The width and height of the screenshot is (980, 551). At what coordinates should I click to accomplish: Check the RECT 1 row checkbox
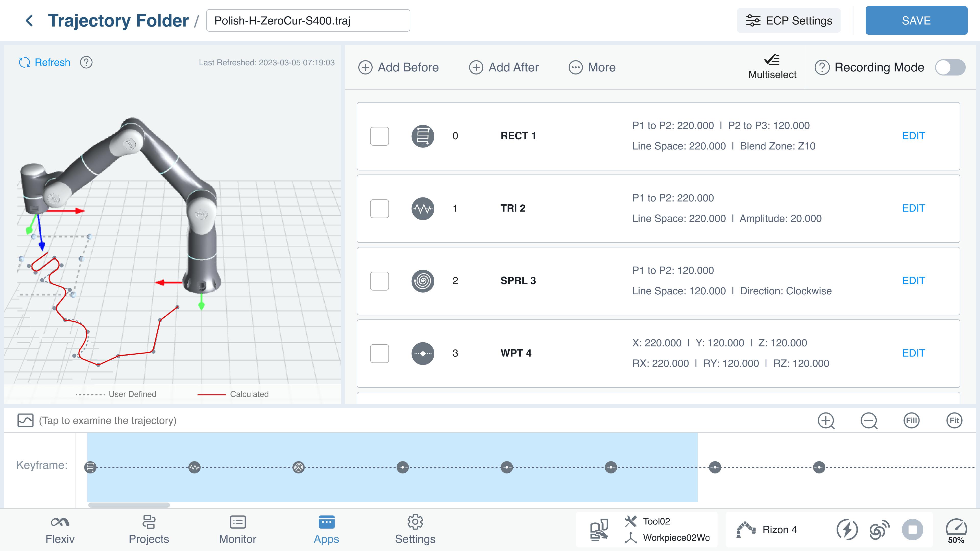click(379, 136)
